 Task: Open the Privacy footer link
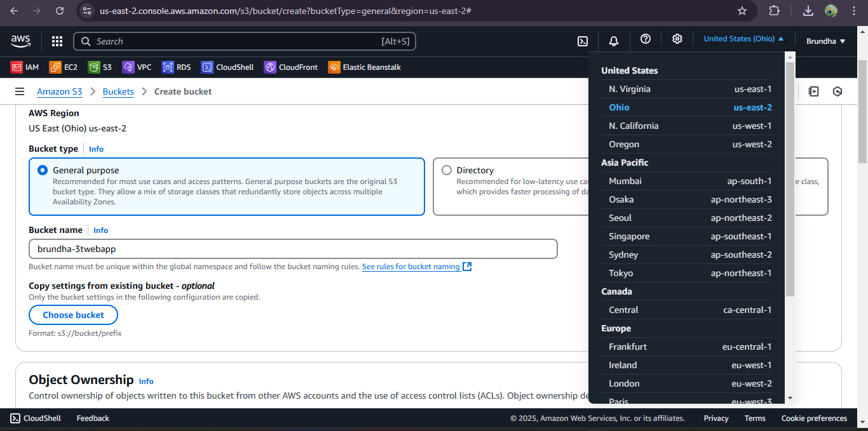pos(716,418)
